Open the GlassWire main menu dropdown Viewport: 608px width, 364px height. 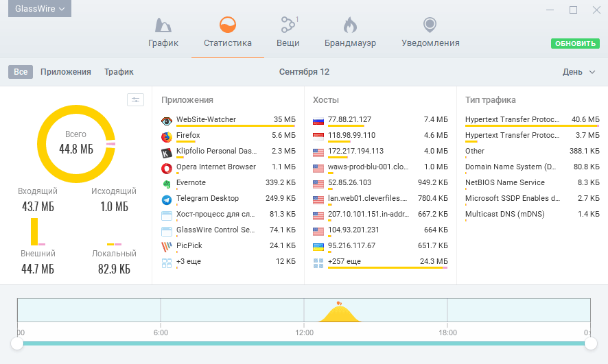[x=40, y=8]
